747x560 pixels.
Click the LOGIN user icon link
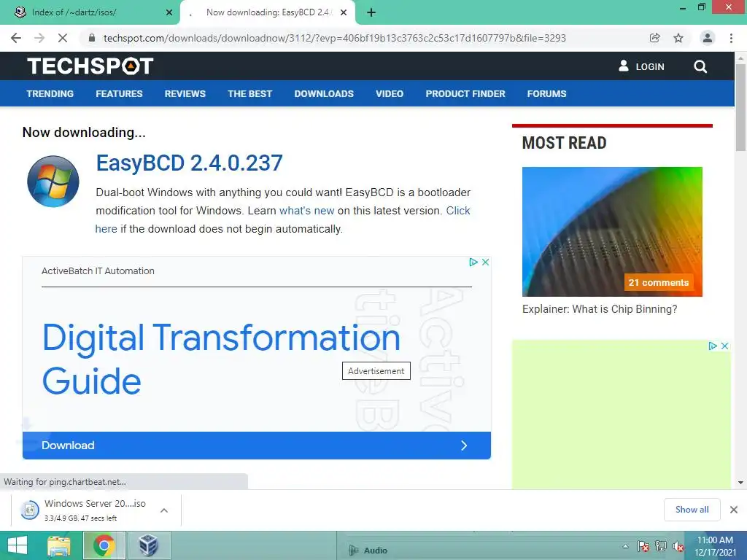pos(641,66)
